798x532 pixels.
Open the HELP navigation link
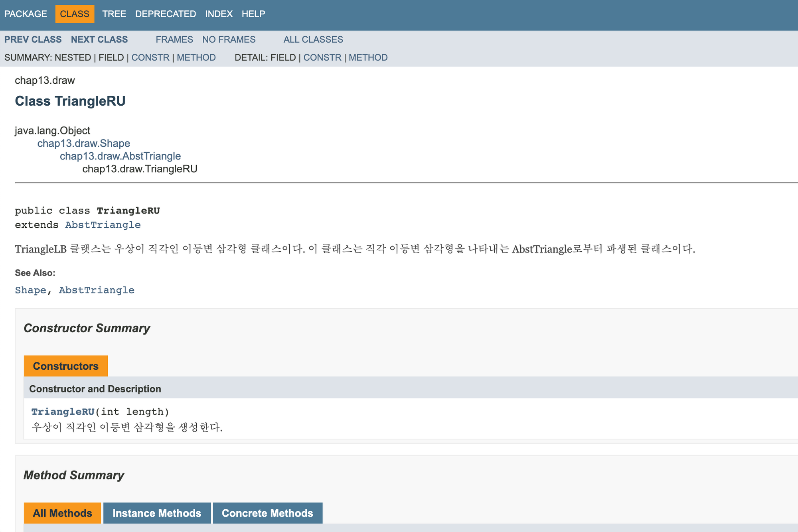click(253, 14)
